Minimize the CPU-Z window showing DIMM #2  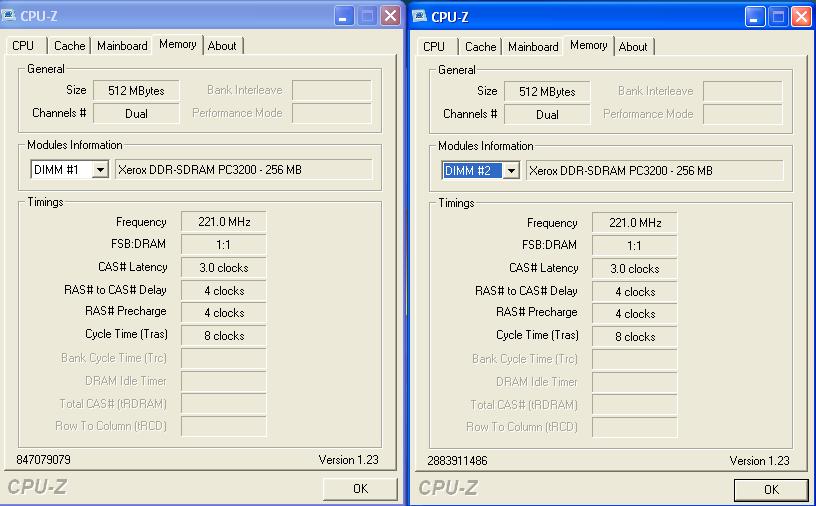pyautogui.click(x=755, y=17)
